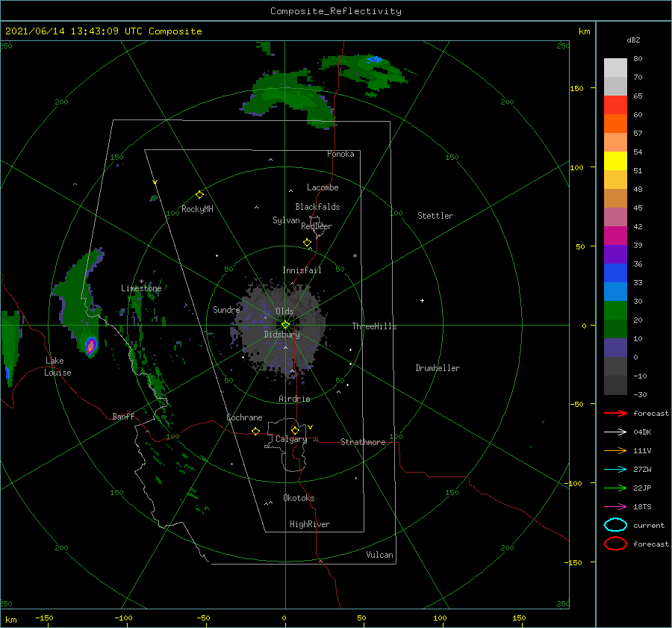Screen dimensions: 672x628
Task: Click the red forecast arrow in the legend
Action: click(x=615, y=413)
